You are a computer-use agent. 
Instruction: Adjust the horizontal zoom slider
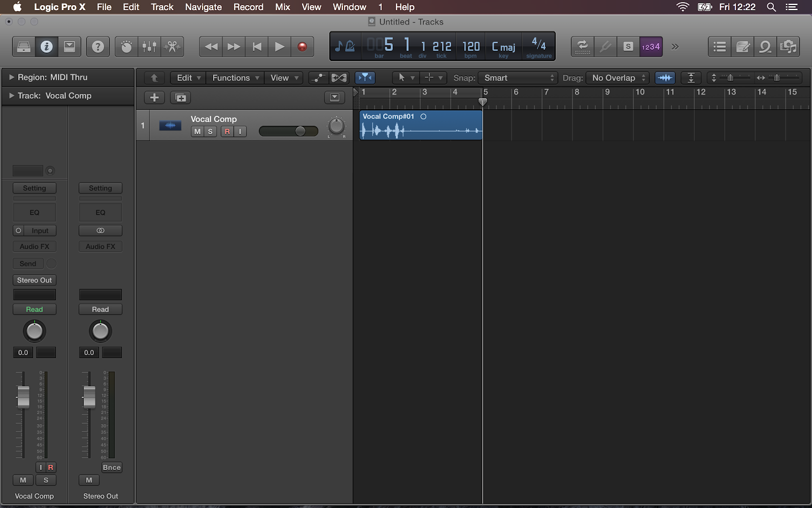pyautogui.click(x=778, y=78)
